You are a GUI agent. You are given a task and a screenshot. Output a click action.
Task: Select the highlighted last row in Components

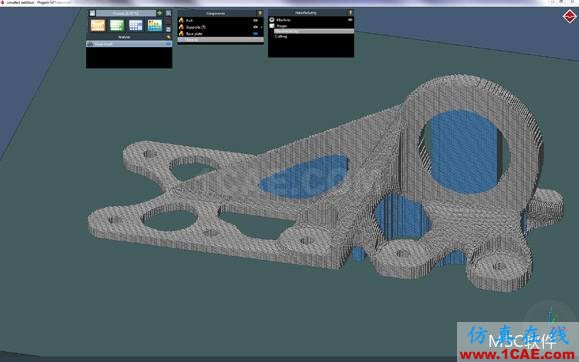(x=220, y=40)
